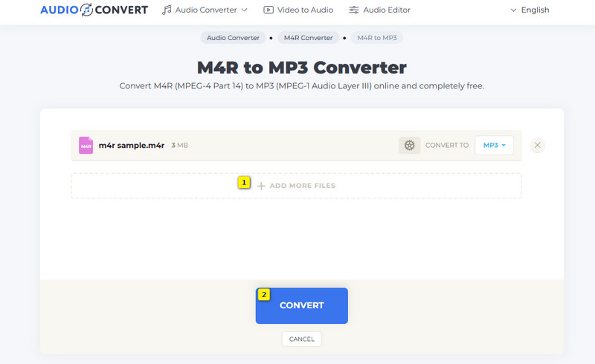Click the 3 MB file size text
595x364 pixels.
pos(179,145)
